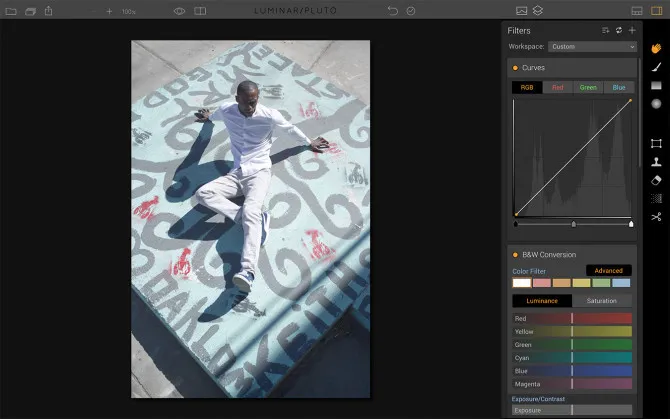Select the Clone Stamp tool
670x419 pixels.
(656, 162)
